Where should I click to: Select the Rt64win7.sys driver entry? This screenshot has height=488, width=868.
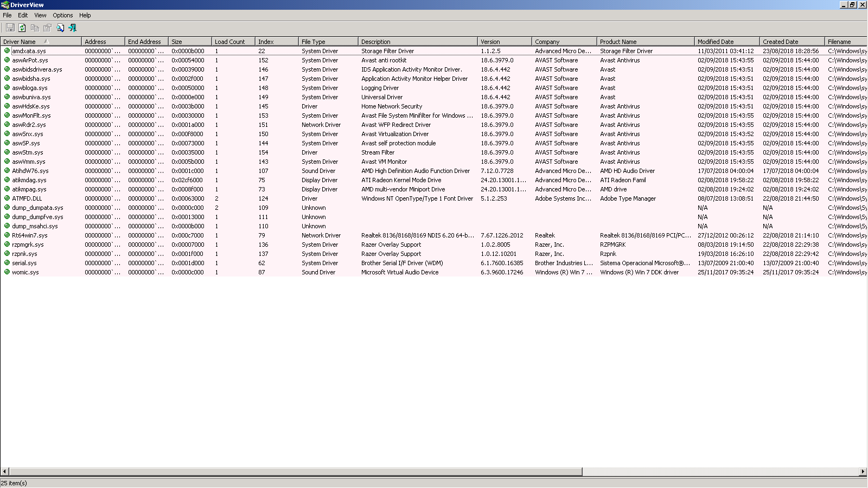tap(30, 235)
